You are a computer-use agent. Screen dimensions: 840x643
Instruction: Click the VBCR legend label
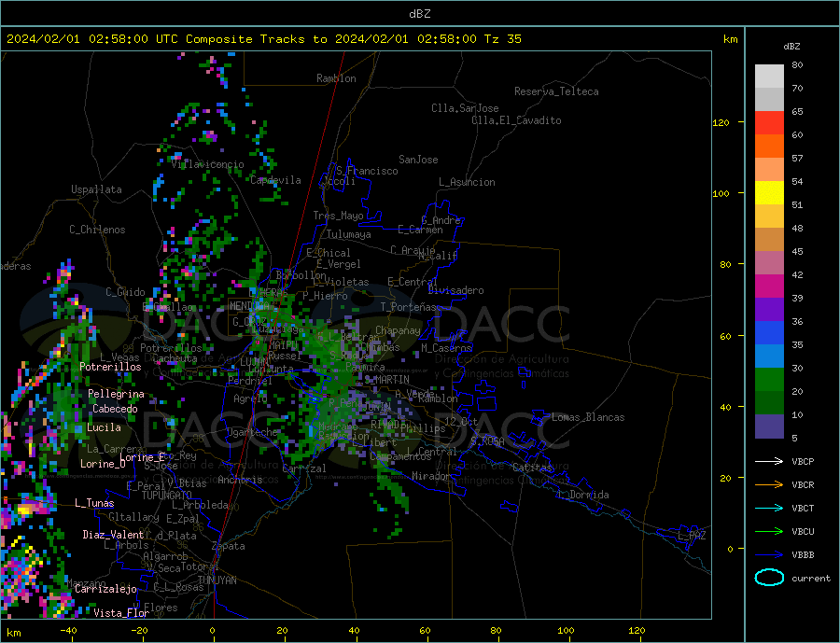point(803,485)
